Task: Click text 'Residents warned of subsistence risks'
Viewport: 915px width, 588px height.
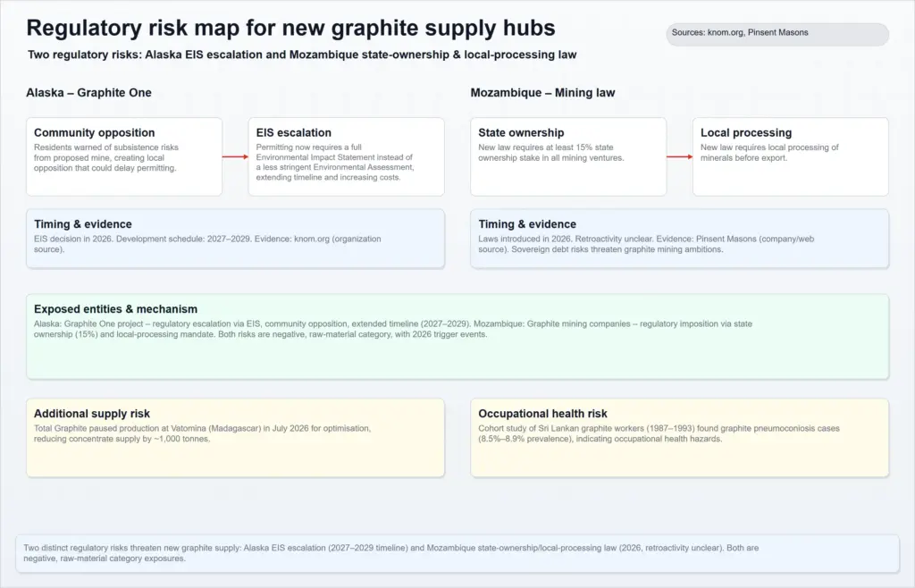Action: pos(106,147)
